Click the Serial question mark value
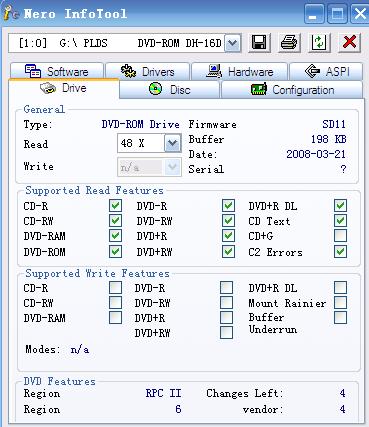 coord(343,169)
